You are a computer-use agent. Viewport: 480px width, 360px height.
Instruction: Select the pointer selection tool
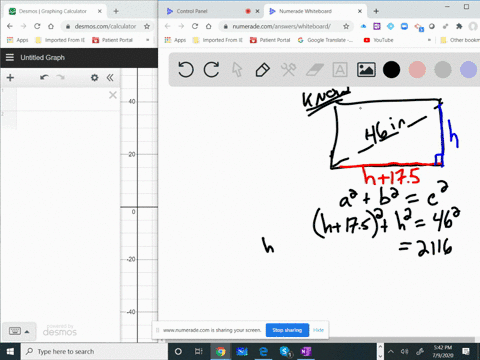click(237, 70)
